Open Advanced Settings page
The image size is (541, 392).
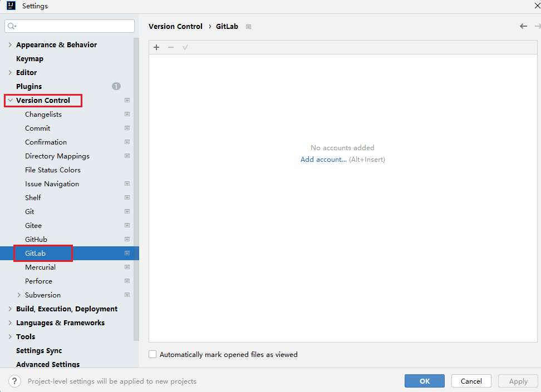click(x=48, y=364)
